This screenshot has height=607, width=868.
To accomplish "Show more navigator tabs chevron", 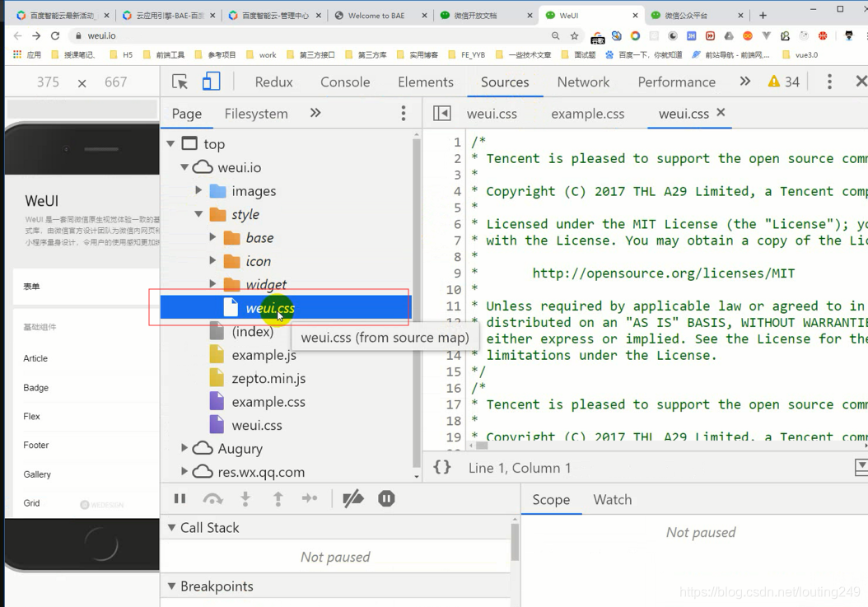I will coord(315,113).
